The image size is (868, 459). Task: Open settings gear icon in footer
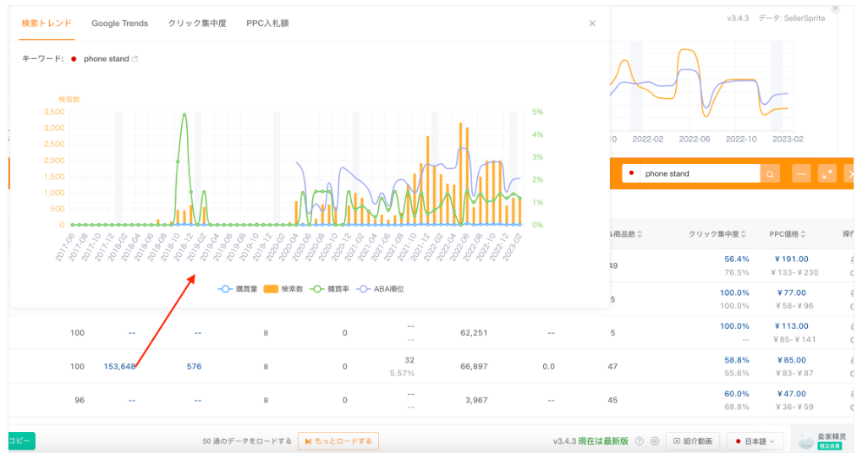(653, 441)
